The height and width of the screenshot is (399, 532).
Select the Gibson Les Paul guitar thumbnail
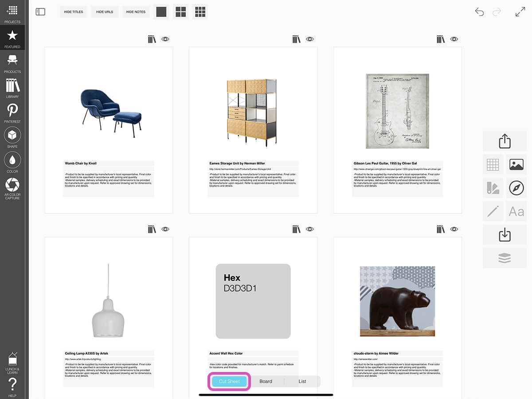(397, 111)
